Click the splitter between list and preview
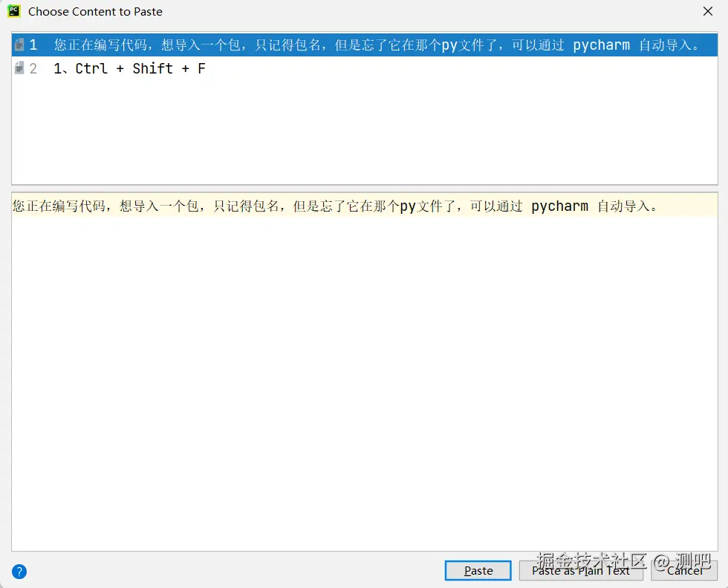This screenshot has height=588, width=728. 365,189
